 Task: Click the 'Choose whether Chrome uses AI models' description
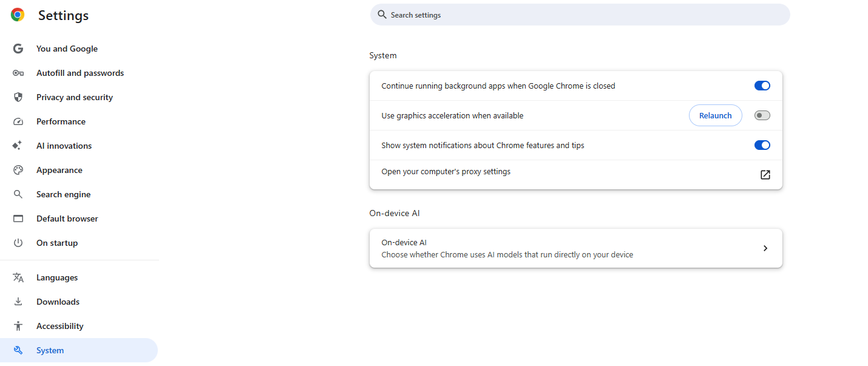click(507, 255)
